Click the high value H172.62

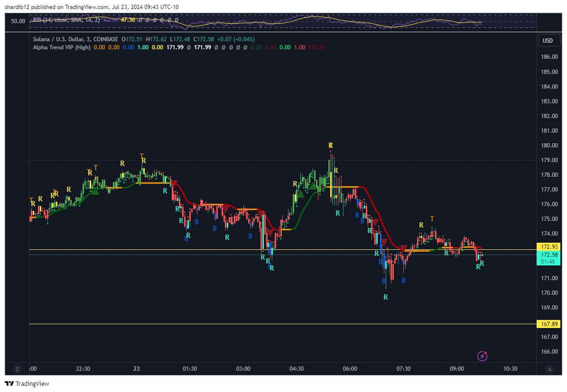[x=156, y=39]
